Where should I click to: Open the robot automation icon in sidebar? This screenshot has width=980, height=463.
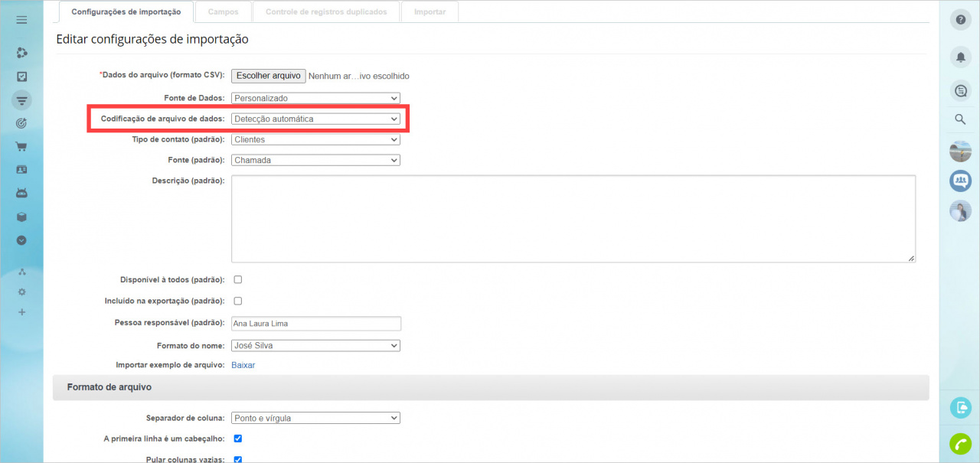point(21,193)
